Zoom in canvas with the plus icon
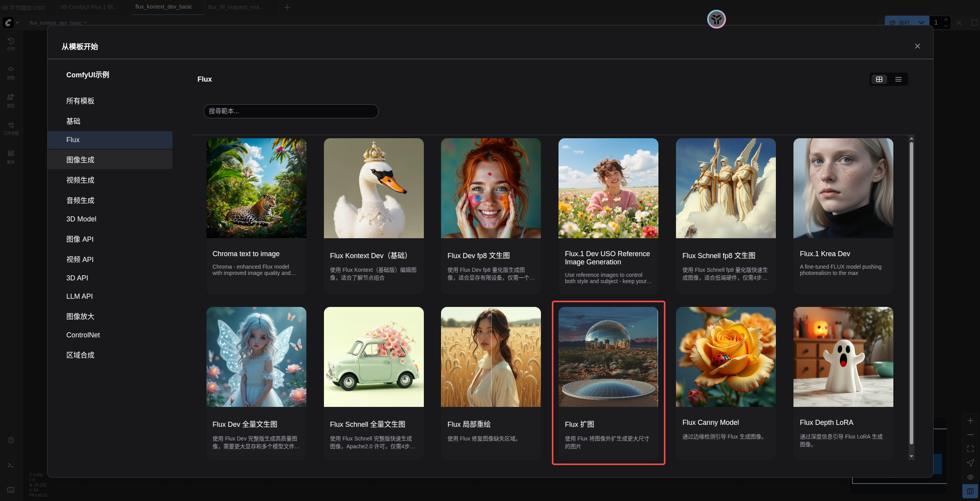980x501 pixels. [970, 421]
